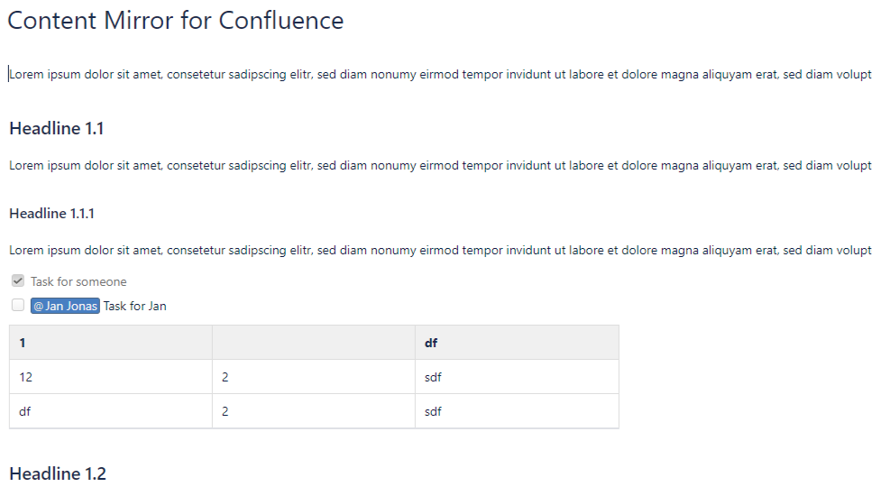Click the 'Headline 1.2' heading
Screen dimensions: 872x496
pyautogui.click(x=57, y=473)
